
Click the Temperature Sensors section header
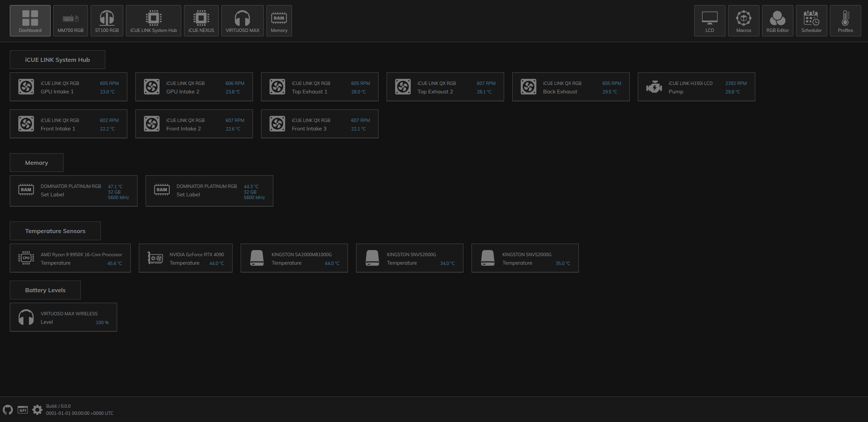55,231
